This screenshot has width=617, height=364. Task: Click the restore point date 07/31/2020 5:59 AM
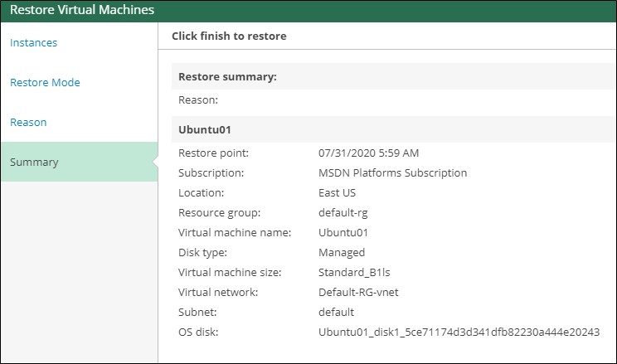pyautogui.click(x=368, y=153)
